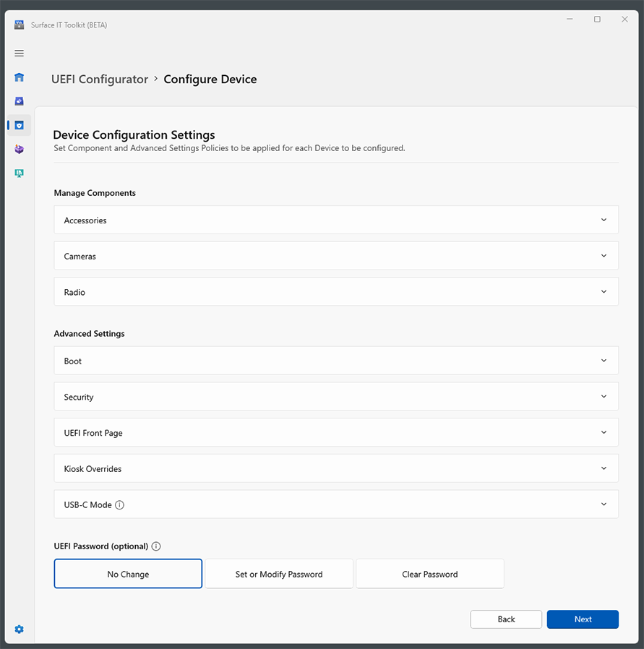Select the No Change password option
This screenshot has width=644, height=649.
click(x=128, y=573)
